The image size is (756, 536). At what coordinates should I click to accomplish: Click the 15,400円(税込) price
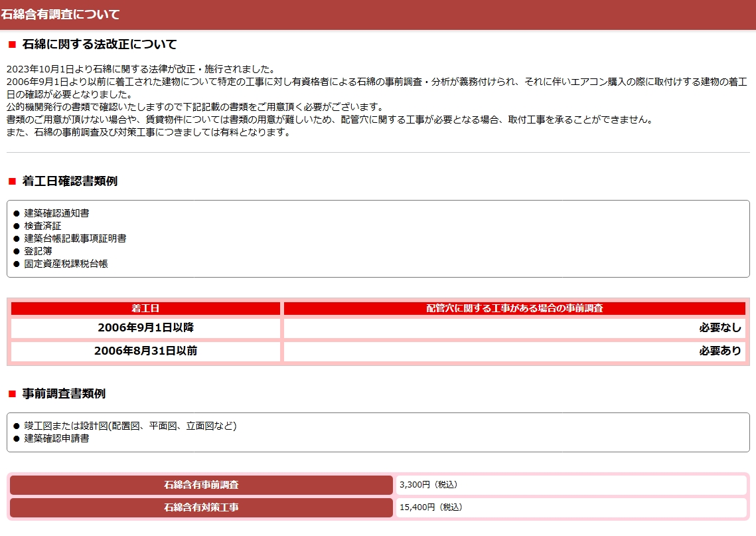pos(431,507)
